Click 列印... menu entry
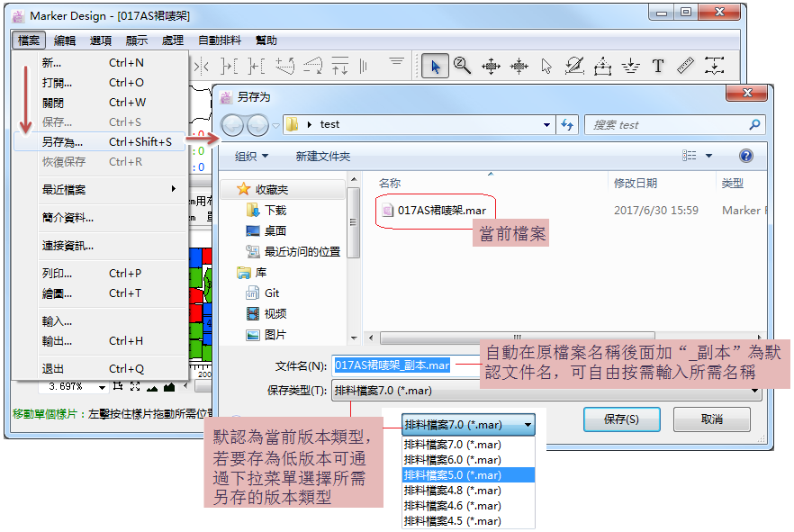The width and height of the screenshot is (794, 532). tap(57, 274)
